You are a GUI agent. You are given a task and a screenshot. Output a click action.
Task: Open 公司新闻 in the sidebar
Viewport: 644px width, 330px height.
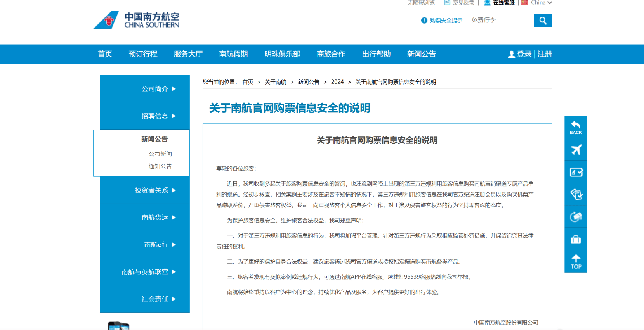point(160,154)
